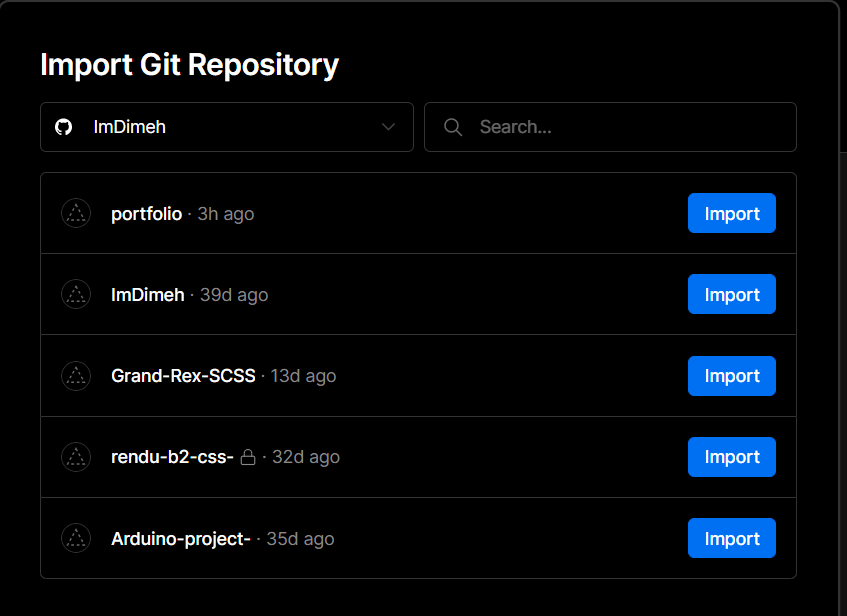Image resolution: width=847 pixels, height=616 pixels.
Task: Click the ImDimeh repository avatar icon
Action: click(x=75, y=294)
